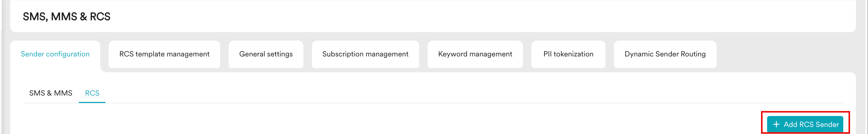Open the PII tokenization tab
Screen dimensions: 868x134
(x=568, y=54)
